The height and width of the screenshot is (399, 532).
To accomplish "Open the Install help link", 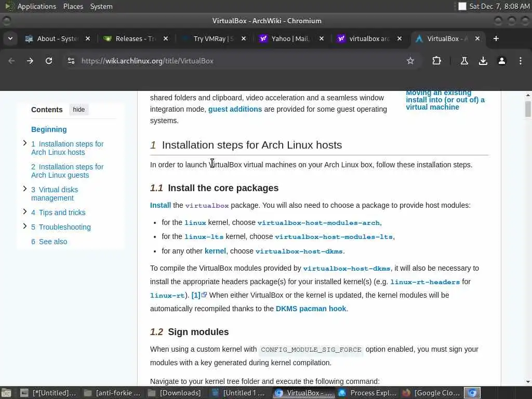I will click(x=161, y=205).
